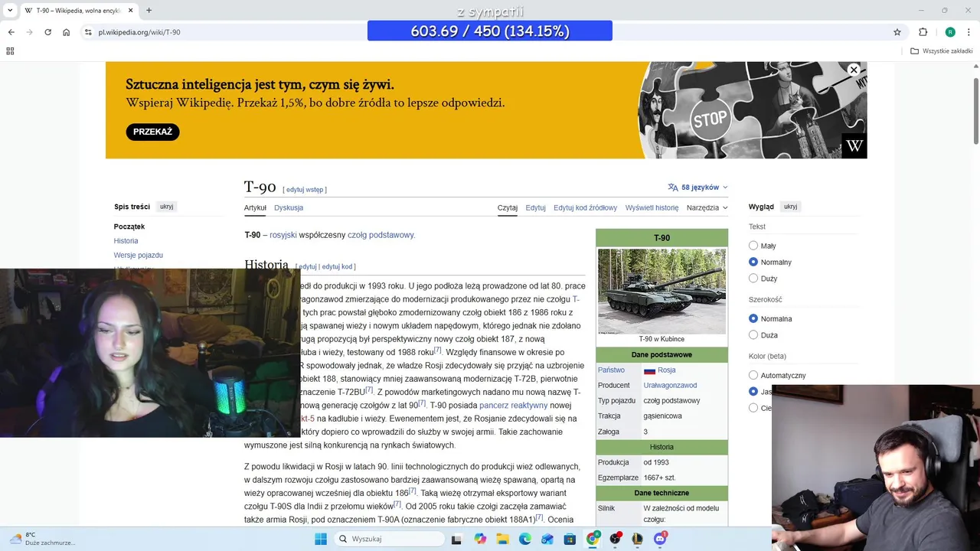Open Outlook from the taskbar

coord(547,539)
